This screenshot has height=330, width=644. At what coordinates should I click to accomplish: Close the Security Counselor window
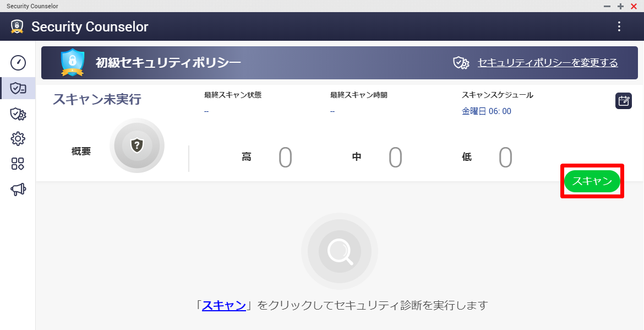(x=634, y=6)
